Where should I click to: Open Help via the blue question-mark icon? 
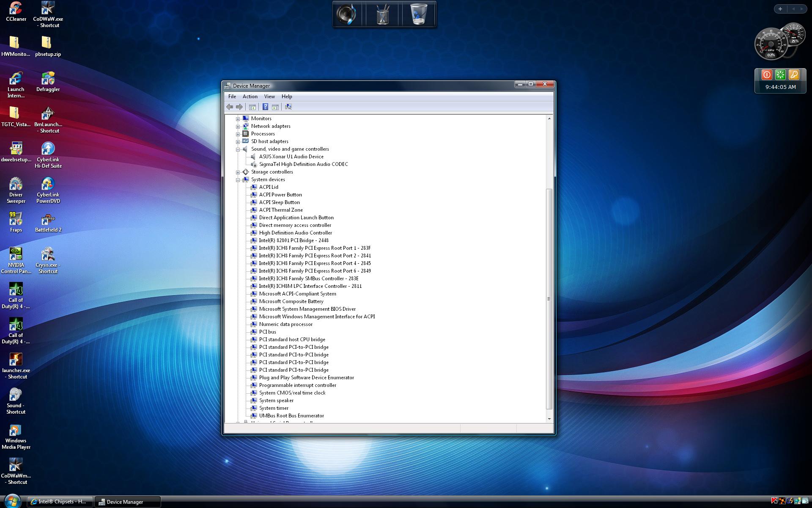(265, 107)
